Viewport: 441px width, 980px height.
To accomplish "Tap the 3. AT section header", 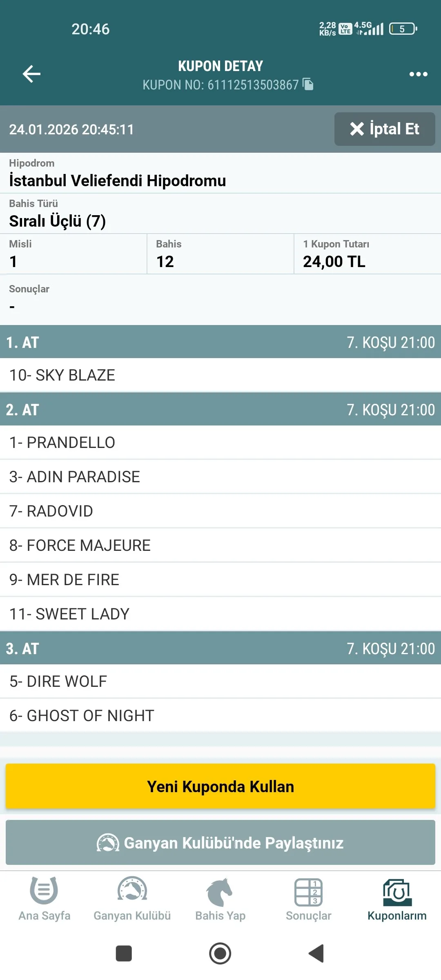I will tap(220, 648).
